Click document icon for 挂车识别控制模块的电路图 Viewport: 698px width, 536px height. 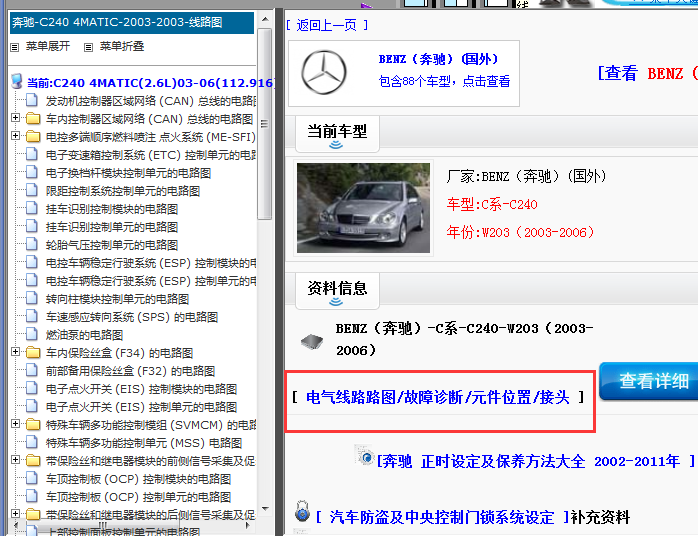(32, 208)
